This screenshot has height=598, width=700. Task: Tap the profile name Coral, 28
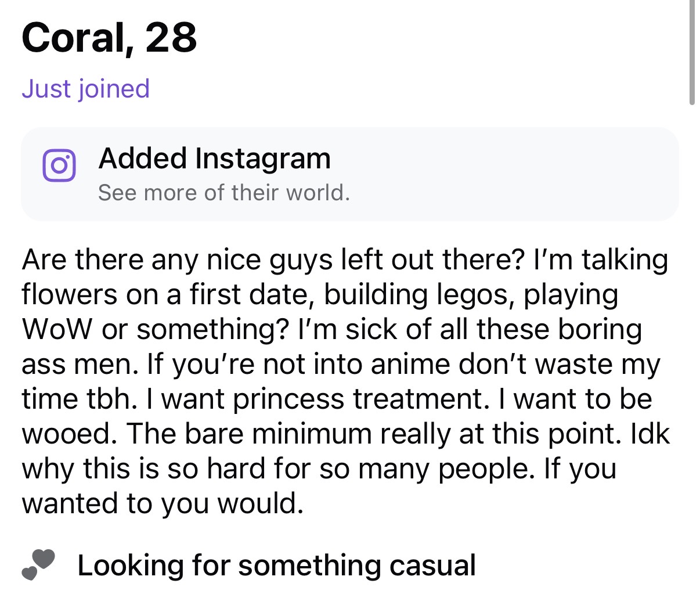(109, 37)
